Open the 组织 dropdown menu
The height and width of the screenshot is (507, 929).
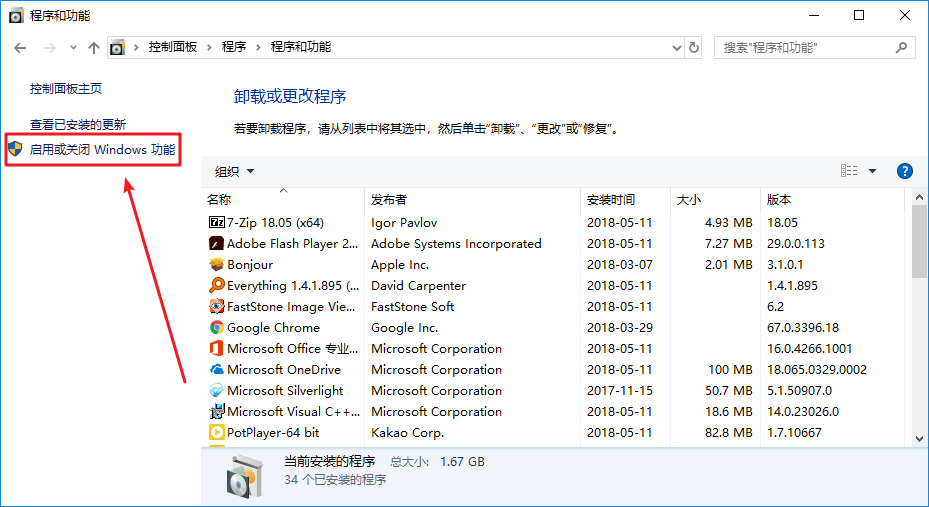[x=235, y=171]
